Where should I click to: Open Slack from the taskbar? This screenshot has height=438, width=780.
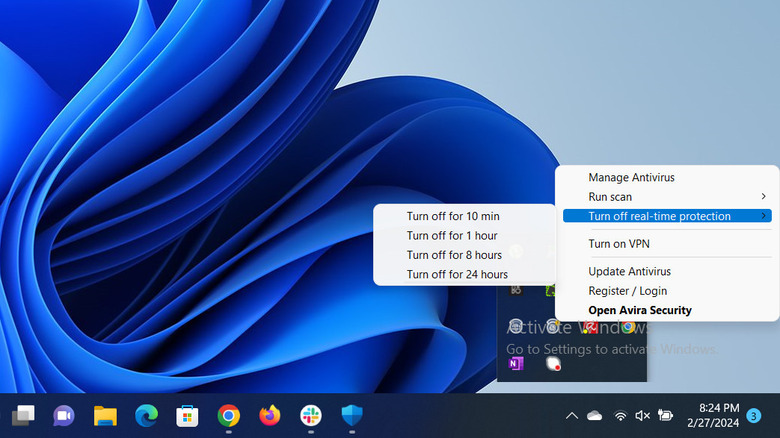coord(311,415)
